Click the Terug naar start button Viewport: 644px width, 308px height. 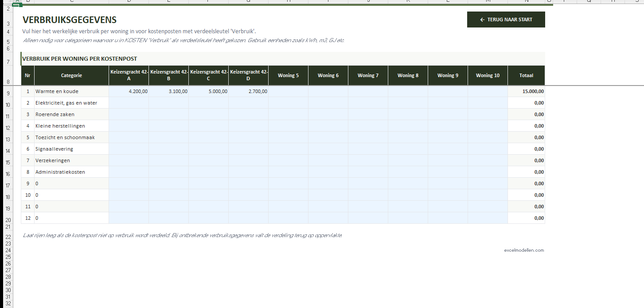tap(506, 19)
